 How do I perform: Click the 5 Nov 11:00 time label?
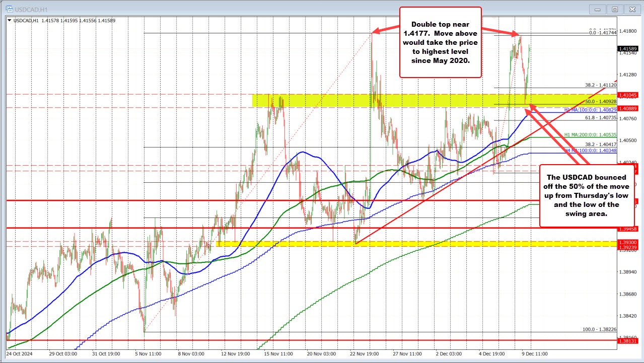click(148, 354)
